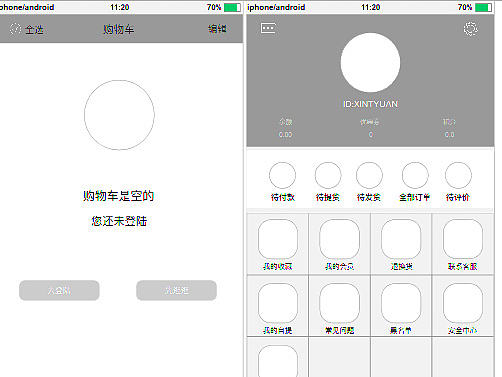502x377 pixels.
Task: Tap the 编辑 edit link in cart header
Action: pos(217,29)
